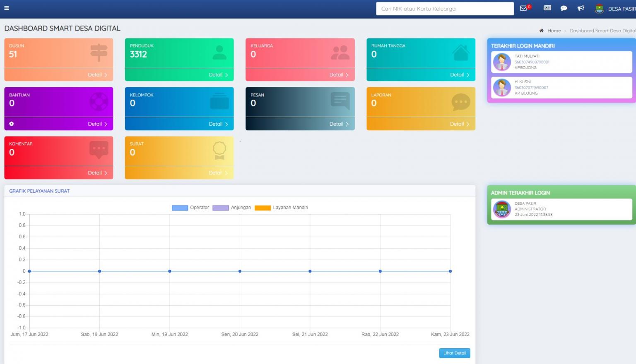
Task: Click the gear icon on Bantuan card
Action: click(12, 124)
